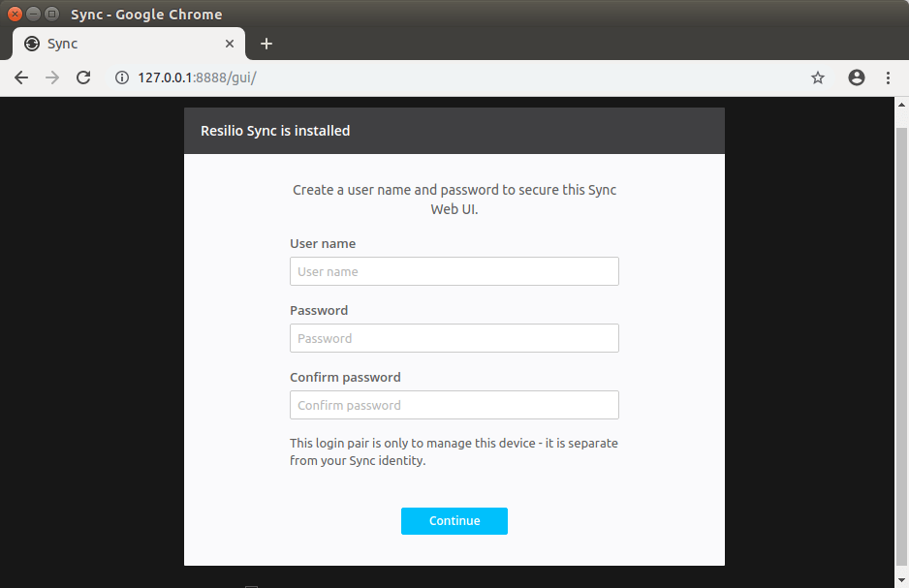Click the browser forward arrow
909x588 pixels.
coord(52,77)
